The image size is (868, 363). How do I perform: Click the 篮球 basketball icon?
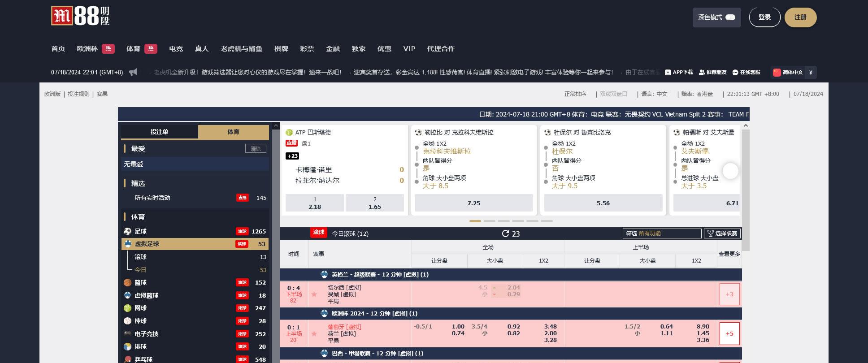click(127, 283)
